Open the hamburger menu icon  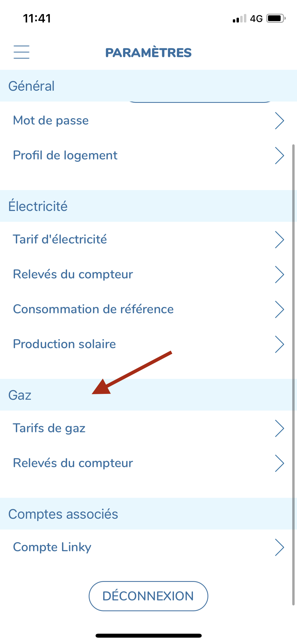pyautogui.click(x=21, y=52)
